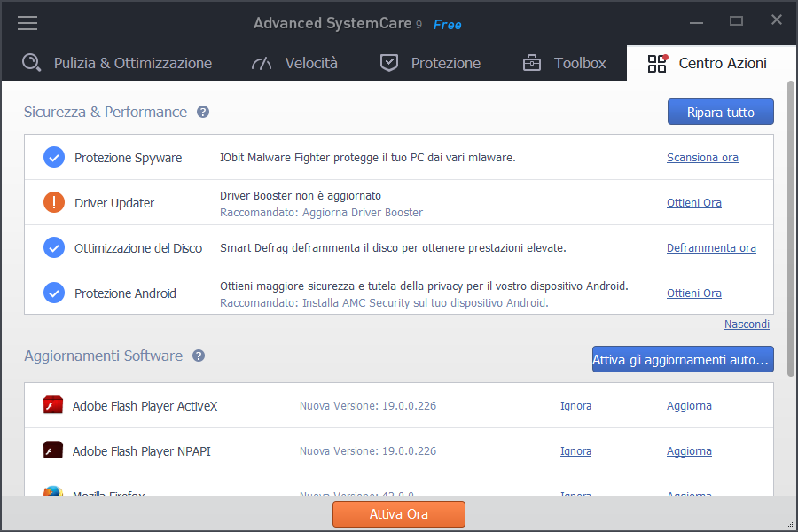Screen dimensions: 798x532
Task: Click Attiva gli aggiornamenti auto button
Action: [x=683, y=359]
